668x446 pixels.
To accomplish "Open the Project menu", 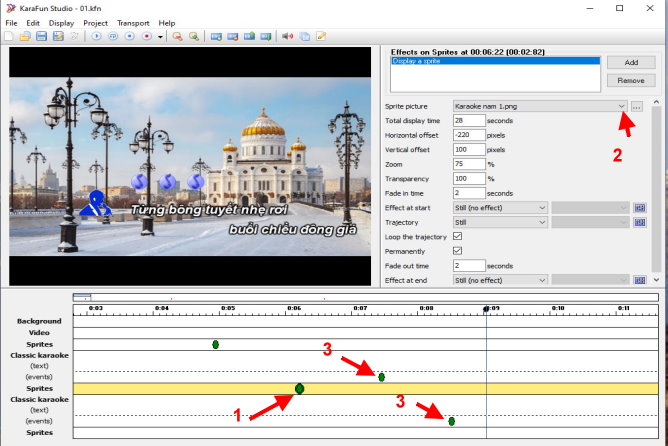I will [x=96, y=22].
